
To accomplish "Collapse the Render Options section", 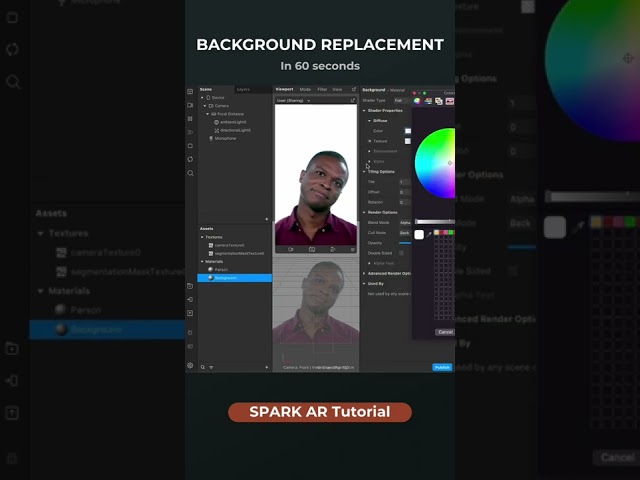I will (x=364, y=213).
